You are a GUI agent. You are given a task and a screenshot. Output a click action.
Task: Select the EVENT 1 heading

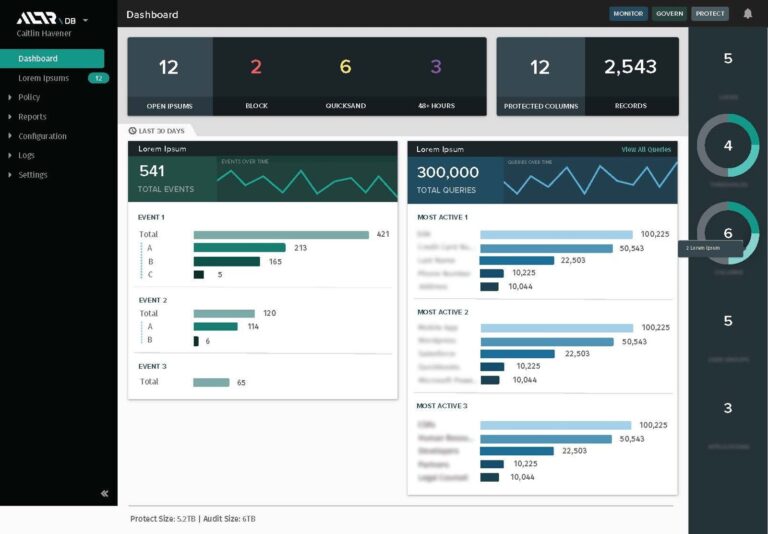click(x=151, y=217)
